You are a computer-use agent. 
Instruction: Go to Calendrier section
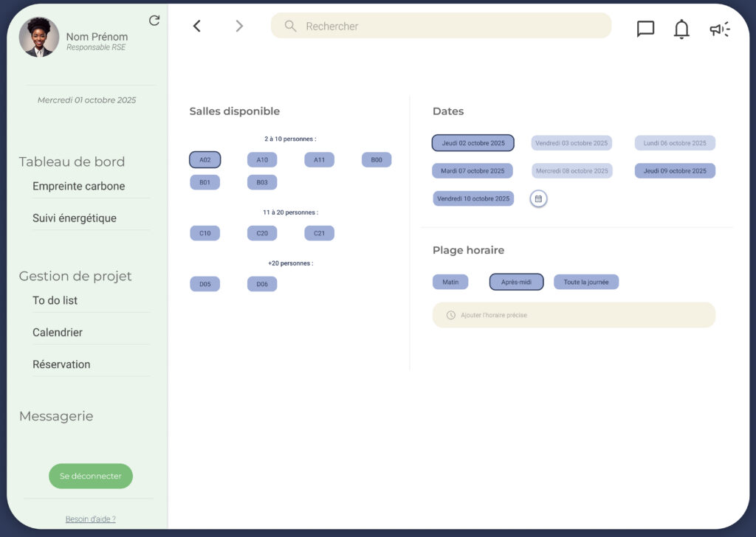pyautogui.click(x=58, y=333)
